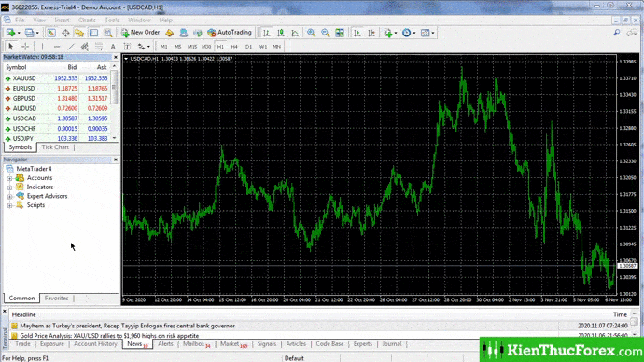The height and width of the screenshot is (362, 644).
Task: Select the text label A tool
Action: click(x=113, y=47)
